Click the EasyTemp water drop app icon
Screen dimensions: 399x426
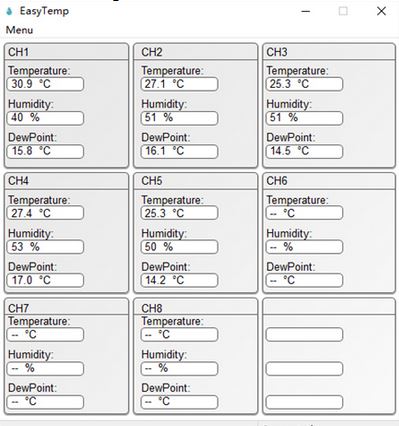9,11
